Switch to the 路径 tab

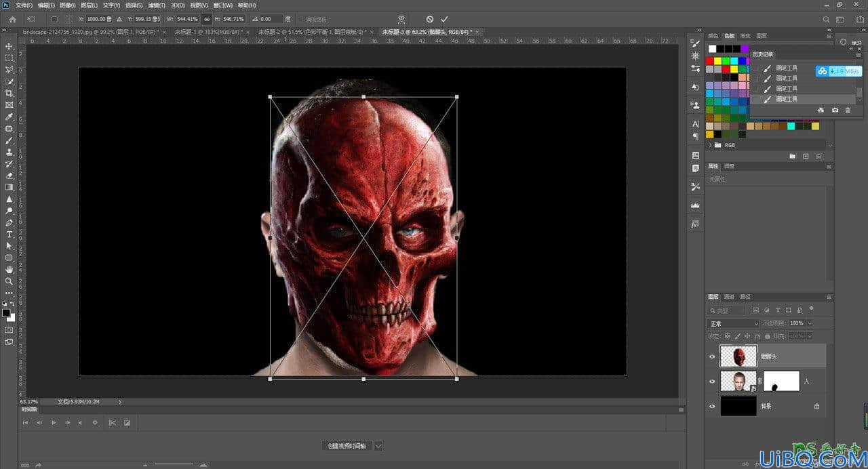[745, 297]
